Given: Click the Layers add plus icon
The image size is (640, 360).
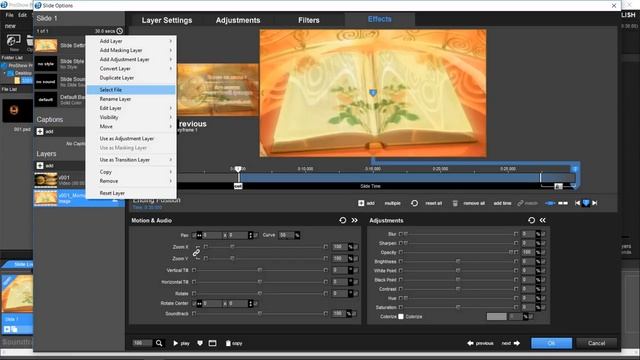Looking at the screenshot, I should coord(40,166).
